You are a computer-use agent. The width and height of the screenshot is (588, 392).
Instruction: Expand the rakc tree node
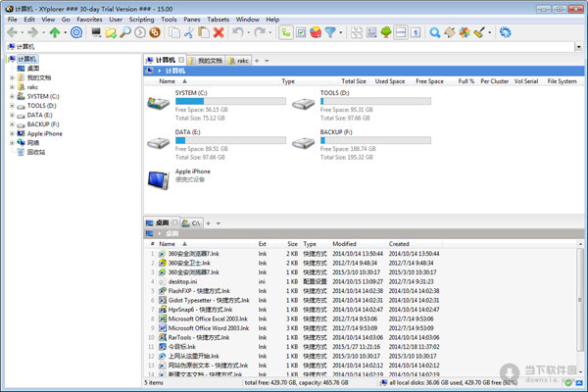tap(12, 87)
